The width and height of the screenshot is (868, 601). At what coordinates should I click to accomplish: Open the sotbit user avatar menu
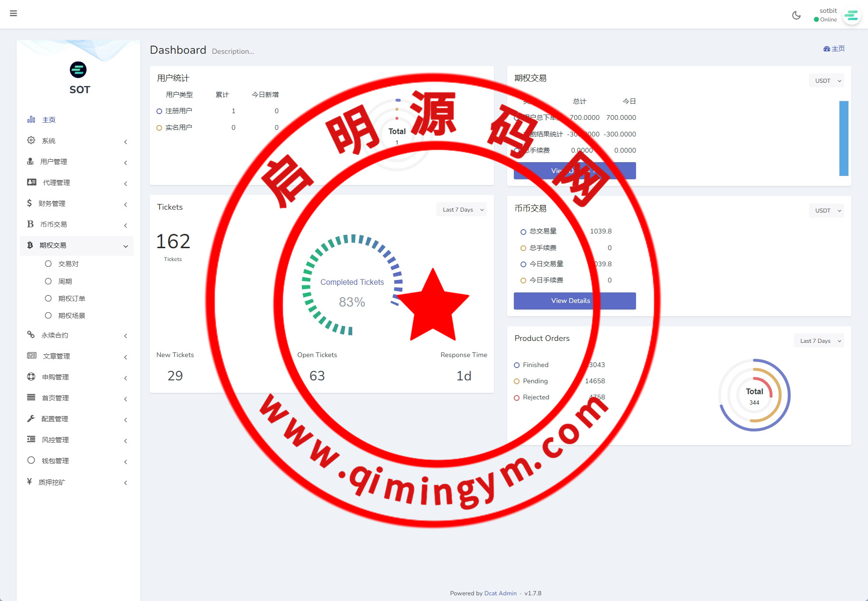click(x=851, y=16)
